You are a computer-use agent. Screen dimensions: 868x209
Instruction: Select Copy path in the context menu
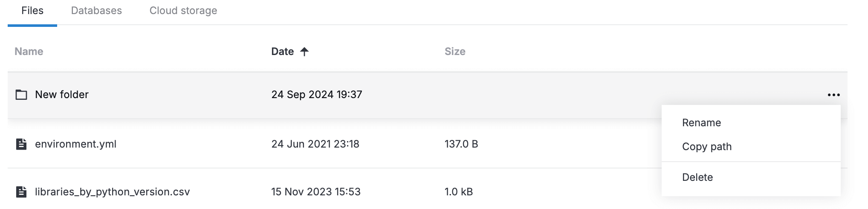pyautogui.click(x=706, y=147)
